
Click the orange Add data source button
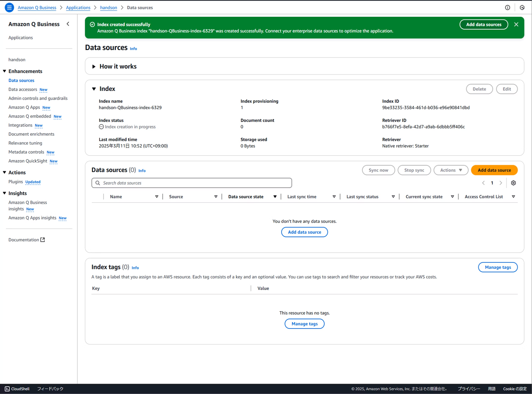[494, 170]
